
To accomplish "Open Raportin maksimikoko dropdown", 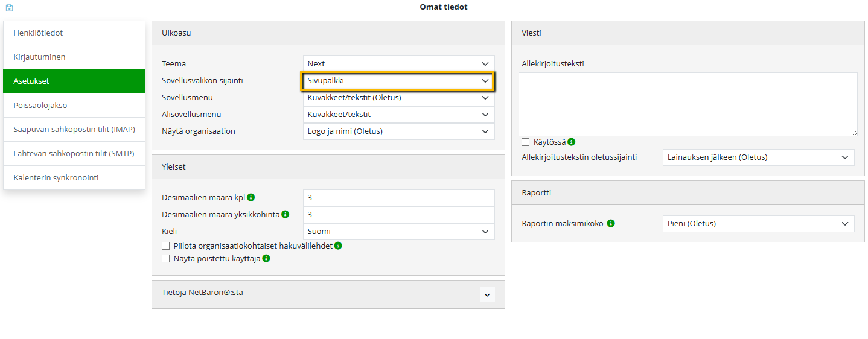I will coord(758,224).
